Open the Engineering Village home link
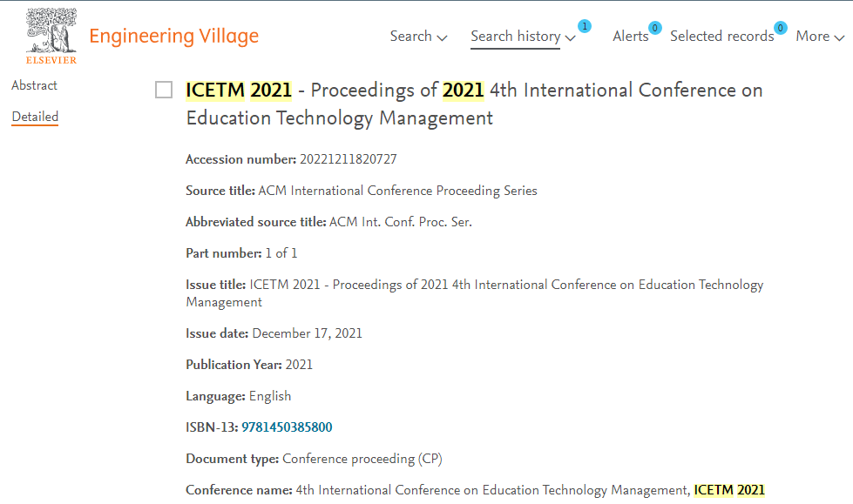Screen dimensions: 853x504 [x=173, y=36]
